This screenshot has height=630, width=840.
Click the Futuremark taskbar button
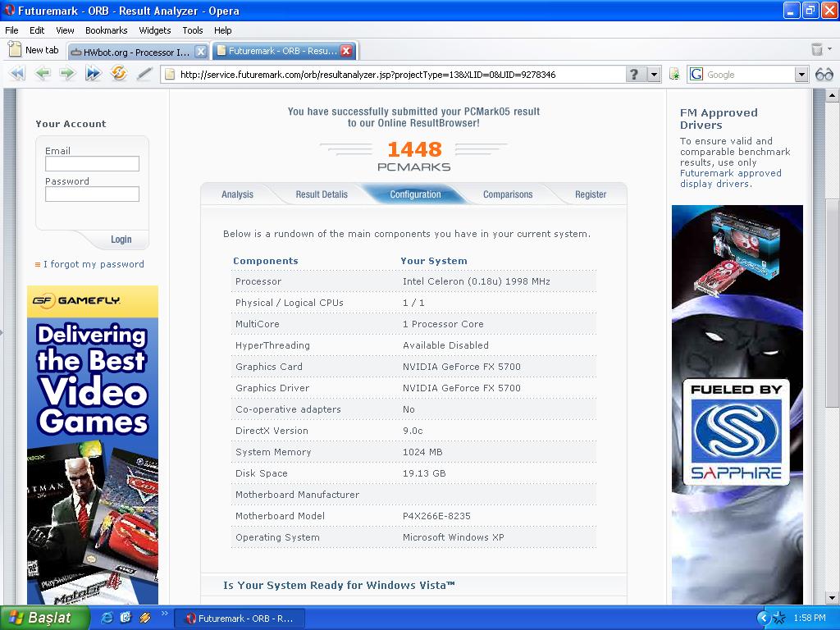tap(240, 619)
